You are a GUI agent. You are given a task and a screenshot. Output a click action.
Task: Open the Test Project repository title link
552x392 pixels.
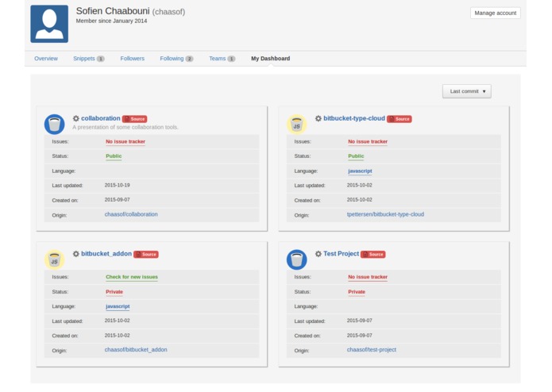point(341,254)
